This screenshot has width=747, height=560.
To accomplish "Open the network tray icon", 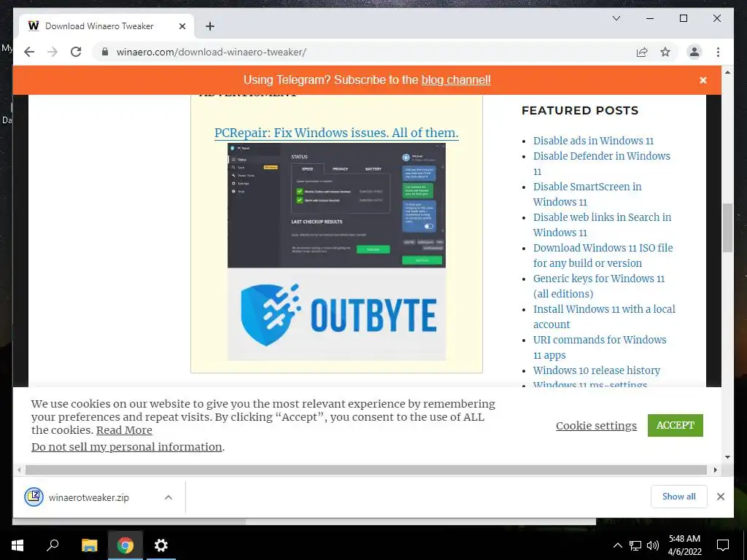I will point(635,545).
